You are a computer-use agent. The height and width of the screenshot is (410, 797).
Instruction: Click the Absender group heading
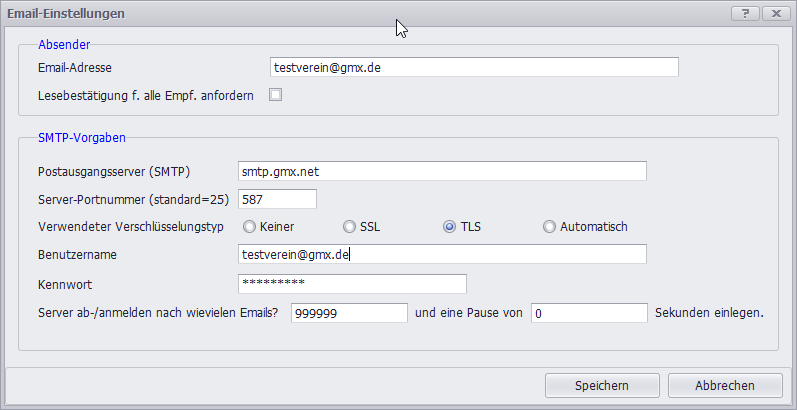pos(63,44)
